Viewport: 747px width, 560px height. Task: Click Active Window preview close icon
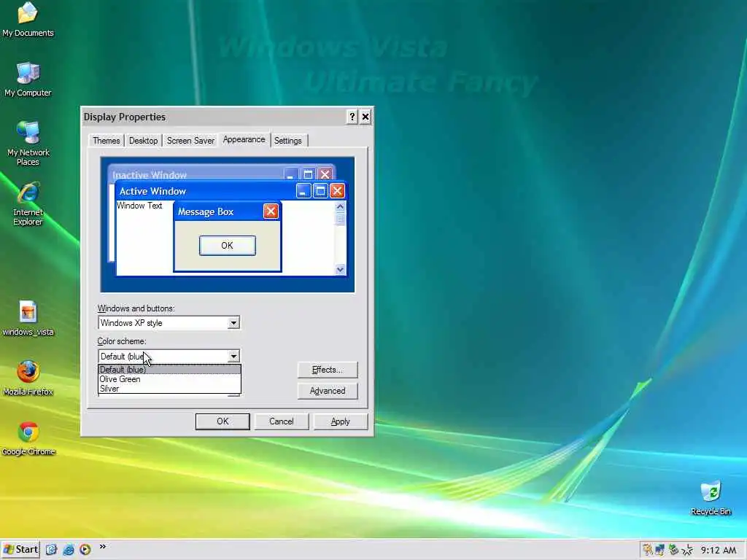[337, 191]
